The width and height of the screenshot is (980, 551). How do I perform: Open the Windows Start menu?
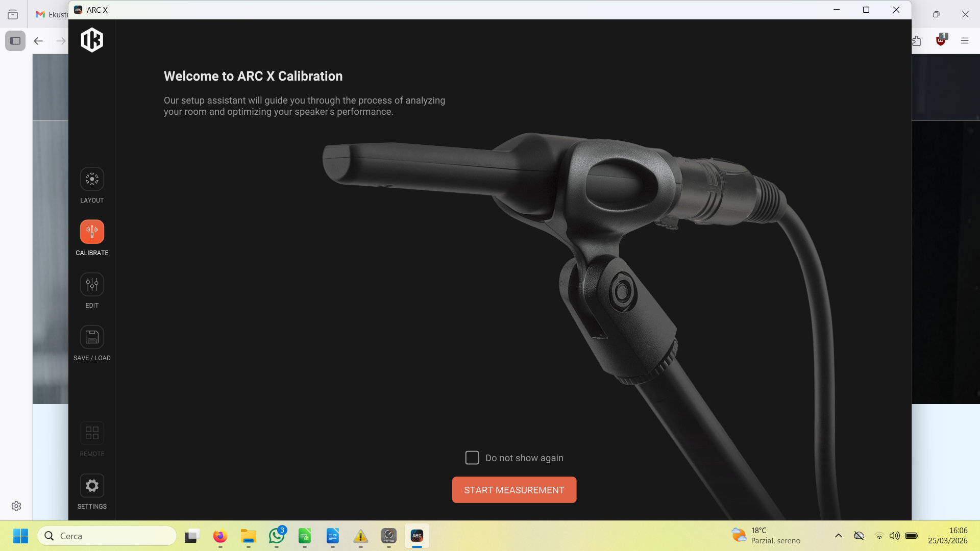(x=20, y=536)
